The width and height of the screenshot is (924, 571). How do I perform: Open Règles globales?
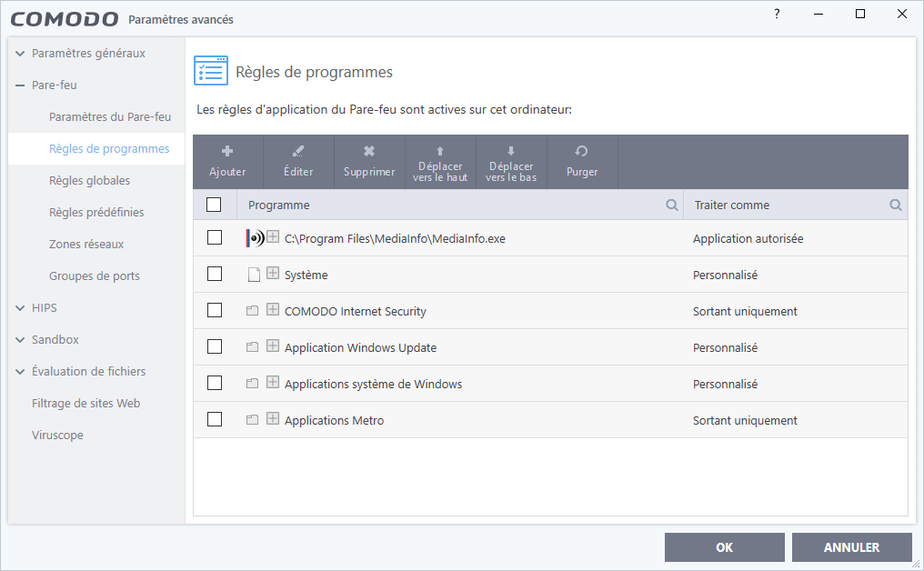point(89,180)
